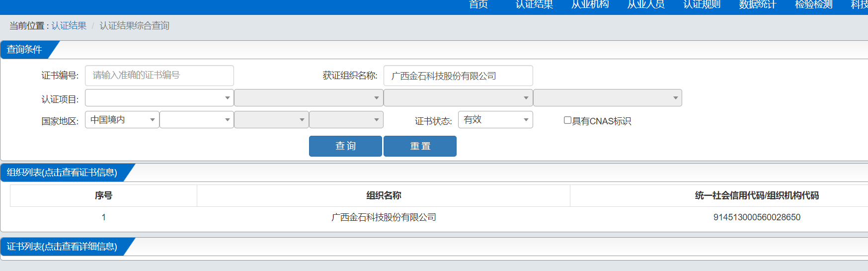Open the third 国家地区 dropdown

[x=271, y=120]
